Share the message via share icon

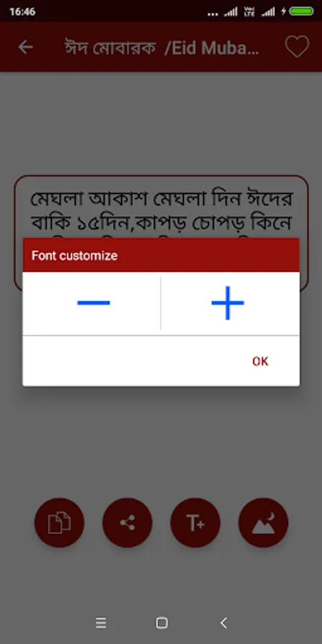point(127,522)
